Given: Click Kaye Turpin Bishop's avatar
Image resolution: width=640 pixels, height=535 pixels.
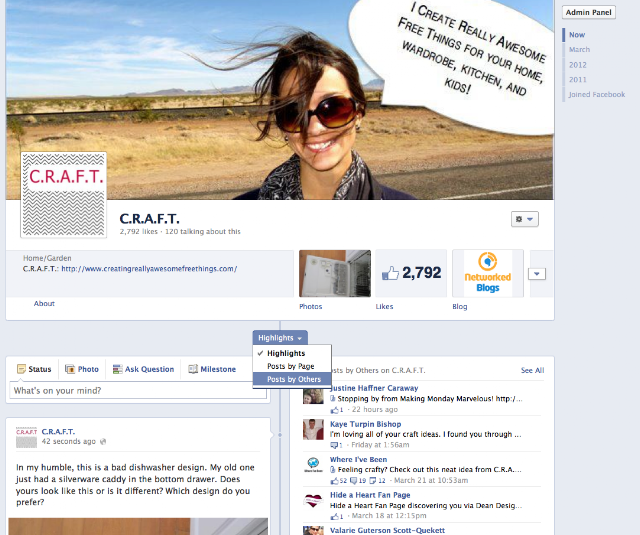Looking at the screenshot, I should [313, 429].
